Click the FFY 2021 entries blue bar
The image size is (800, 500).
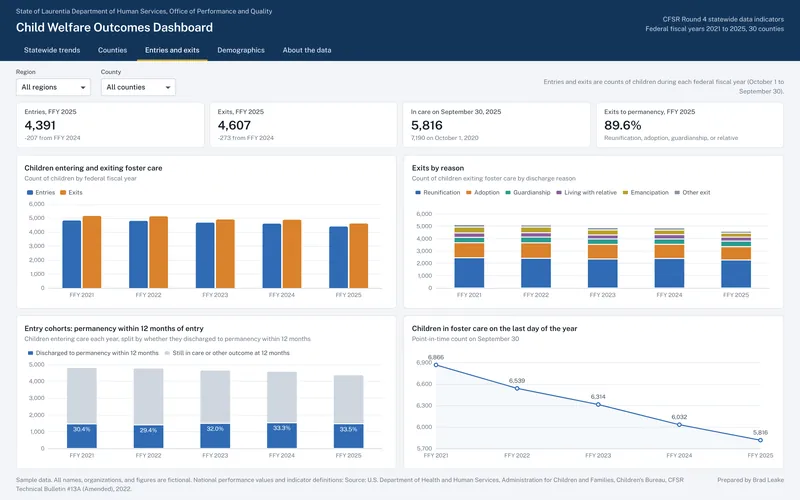tap(71, 254)
